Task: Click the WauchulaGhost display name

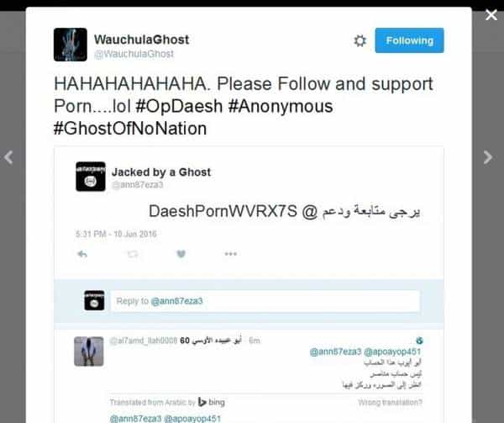Action: click(141, 40)
